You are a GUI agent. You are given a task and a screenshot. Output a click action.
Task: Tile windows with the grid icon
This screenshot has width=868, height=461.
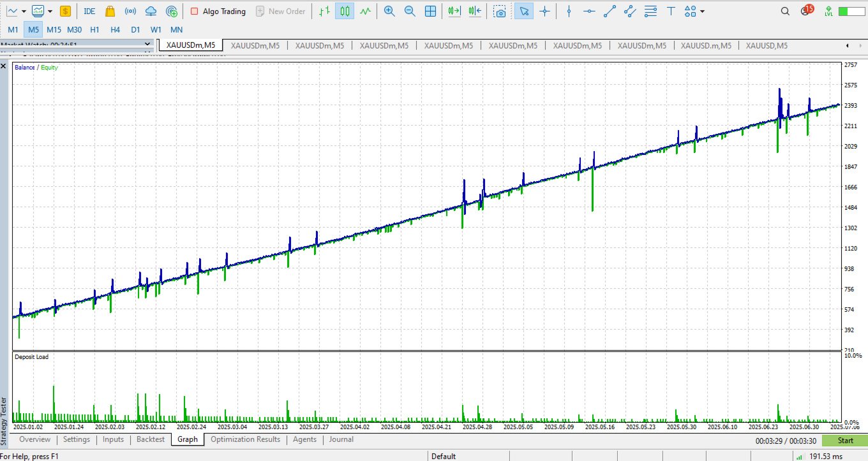pos(431,11)
